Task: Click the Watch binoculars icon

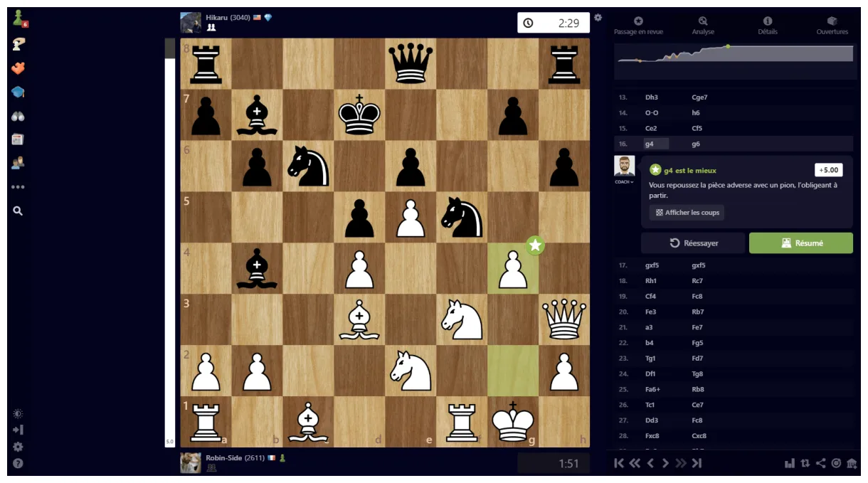Action: pos(18,115)
